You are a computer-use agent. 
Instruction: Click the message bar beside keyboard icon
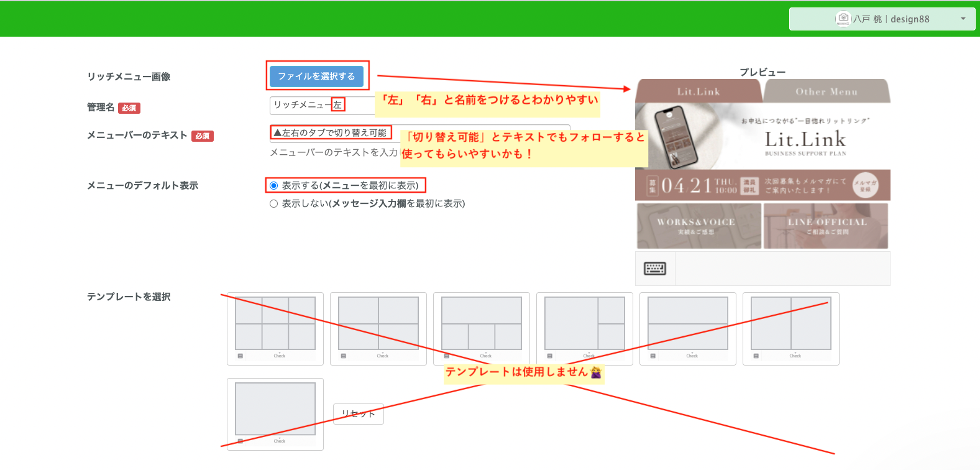782,269
